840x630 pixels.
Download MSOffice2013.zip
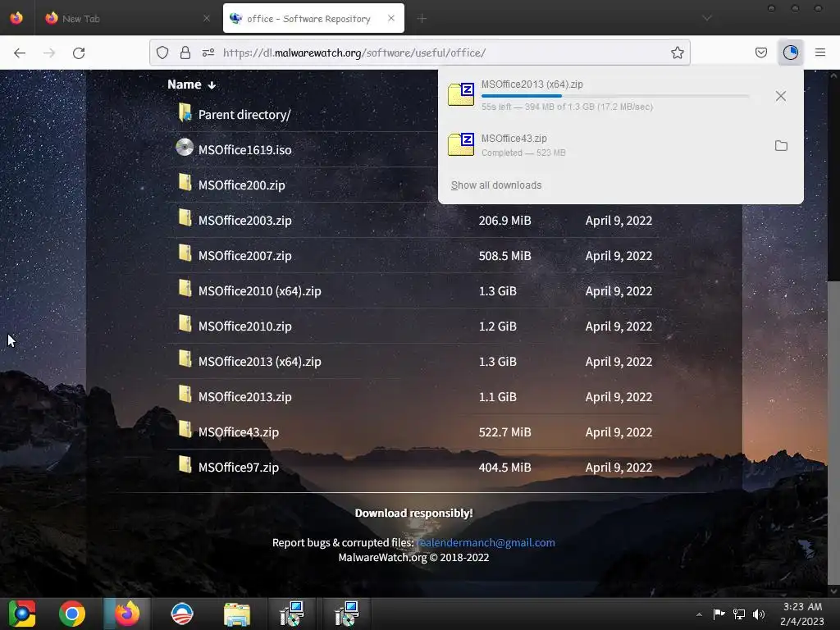pyautogui.click(x=244, y=397)
